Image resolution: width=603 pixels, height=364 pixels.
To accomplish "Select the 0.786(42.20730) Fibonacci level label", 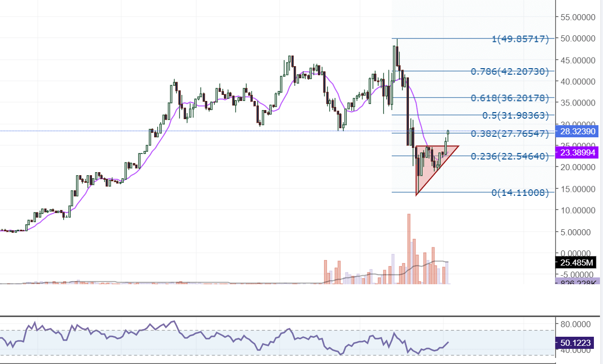I will [509, 72].
